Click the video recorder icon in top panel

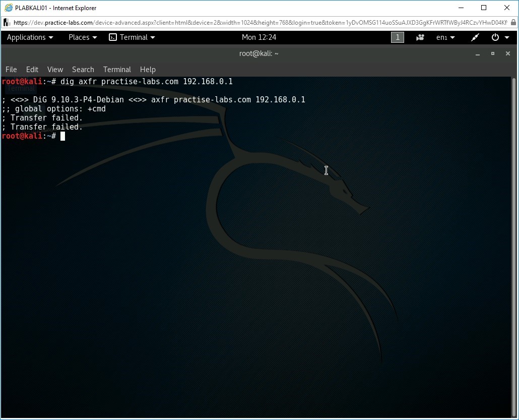point(420,37)
